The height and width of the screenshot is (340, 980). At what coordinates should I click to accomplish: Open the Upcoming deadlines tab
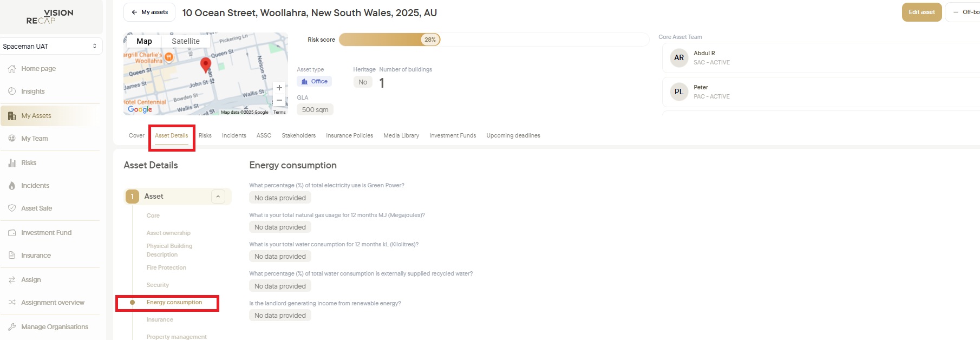[513, 135]
